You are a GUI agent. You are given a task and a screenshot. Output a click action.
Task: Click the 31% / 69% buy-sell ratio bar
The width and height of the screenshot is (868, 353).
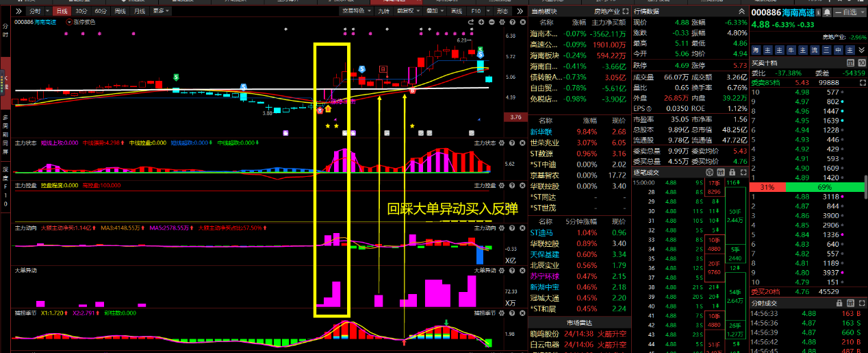tap(808, 187)
